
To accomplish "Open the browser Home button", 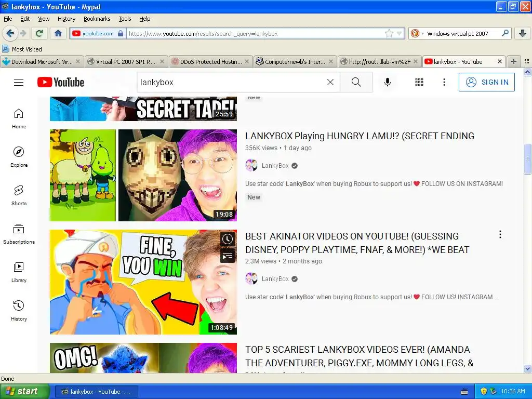I will coord(58,33).
